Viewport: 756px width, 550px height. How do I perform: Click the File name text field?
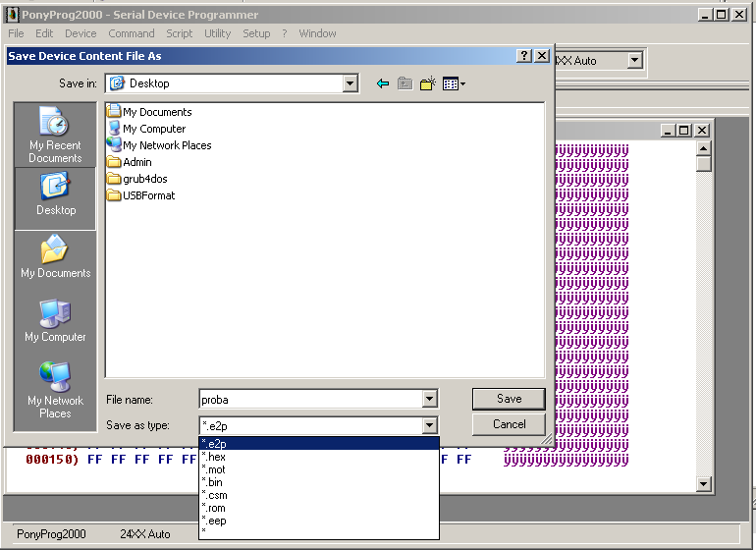(x=309, y=399)
